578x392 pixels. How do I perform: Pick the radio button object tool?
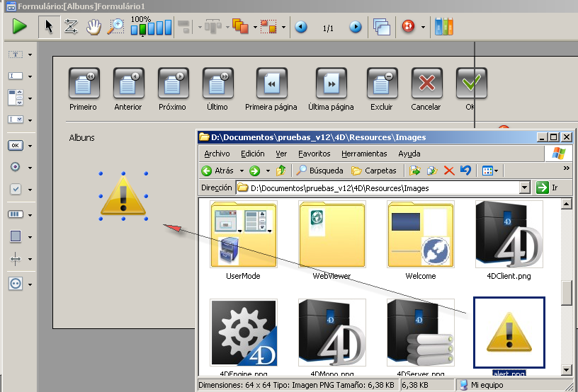point(16,167)
